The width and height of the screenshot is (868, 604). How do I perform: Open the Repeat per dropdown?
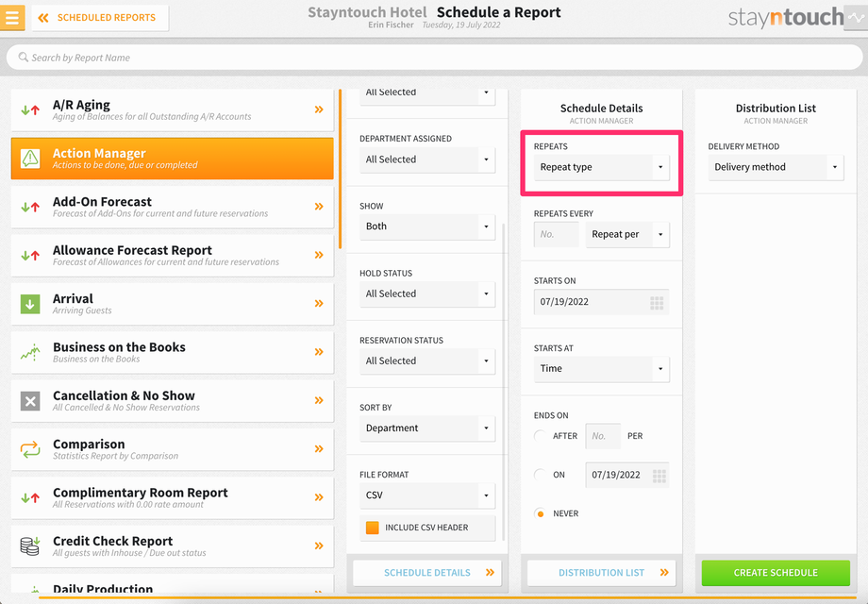click(x=627, y=235)
